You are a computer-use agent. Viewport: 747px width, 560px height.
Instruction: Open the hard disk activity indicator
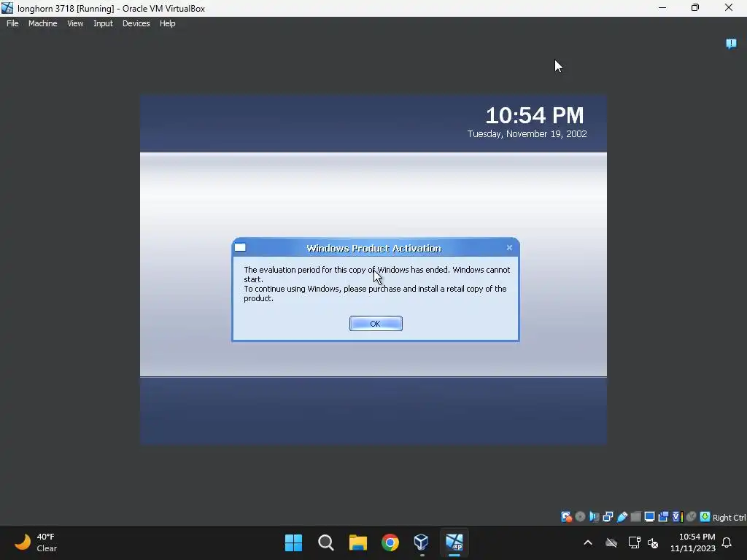click(x=566, y=517)
